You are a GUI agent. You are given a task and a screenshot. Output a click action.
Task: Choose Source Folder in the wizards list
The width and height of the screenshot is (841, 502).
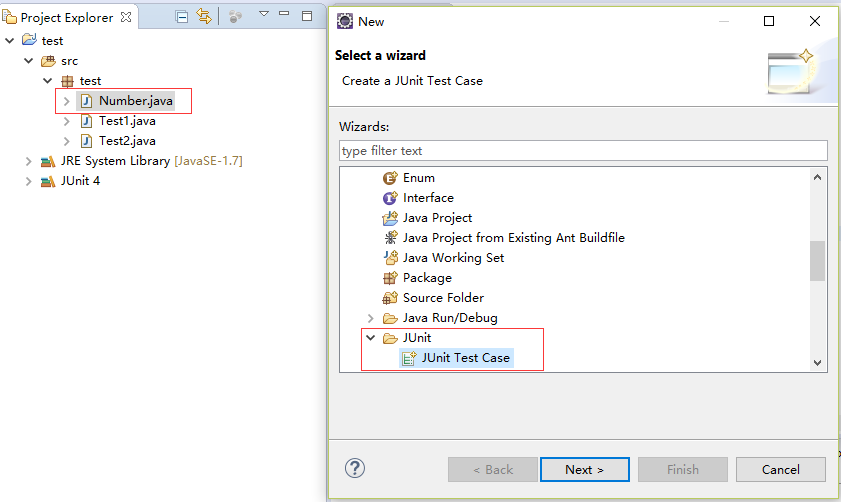(x=444, y=298)
